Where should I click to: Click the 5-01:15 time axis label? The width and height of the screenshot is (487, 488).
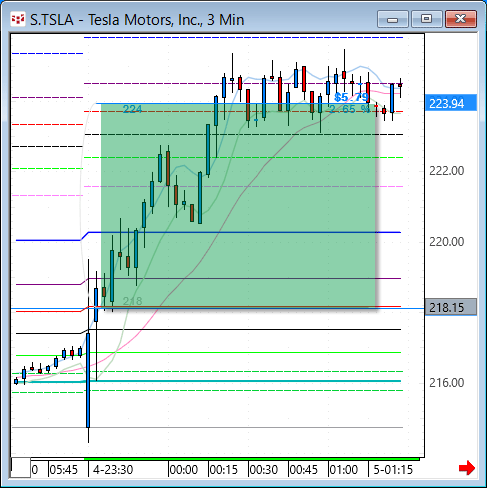pyautogui.click(x=393, y=470)
